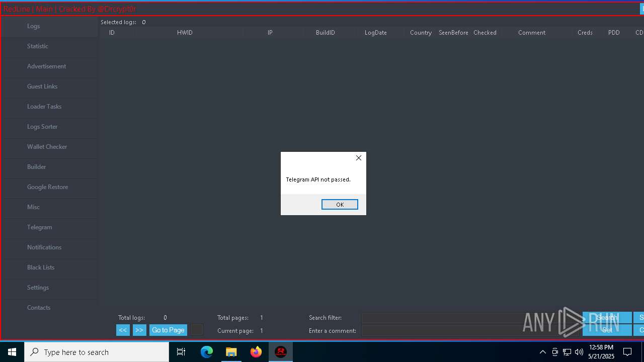This screenshot has width=644, height=362.
Task: Open the Windows Start menu
Action: pos(12,352)
